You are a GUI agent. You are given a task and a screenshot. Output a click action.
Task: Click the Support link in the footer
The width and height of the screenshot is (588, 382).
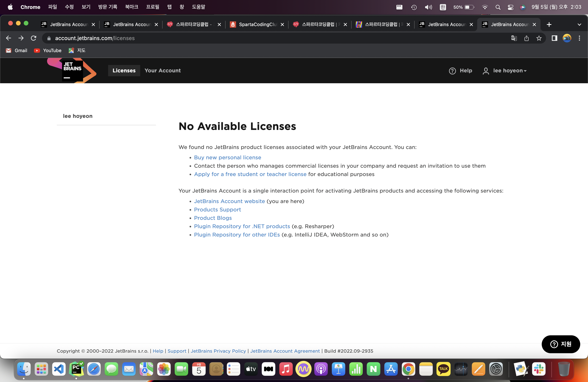[x=177, y=351]
